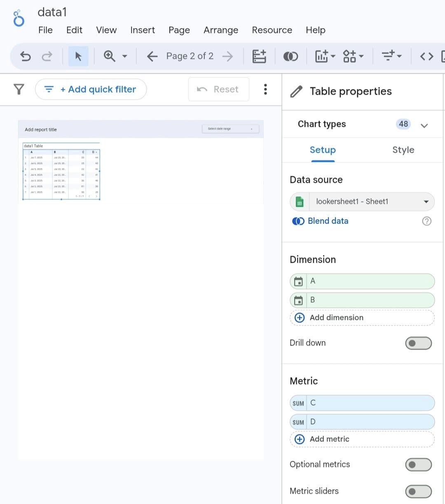The width and height of the screenshot is (445, 504).
Task: Open the Add a chart dropdown
Action: pos(325,56)
